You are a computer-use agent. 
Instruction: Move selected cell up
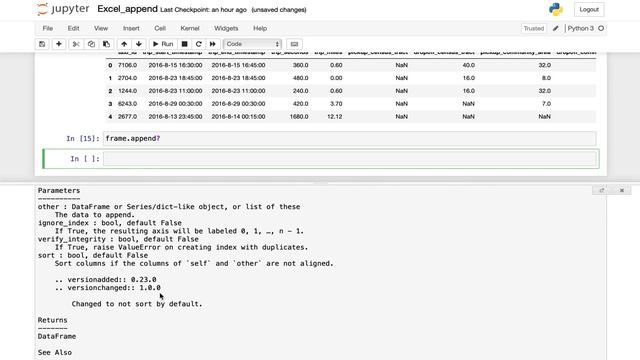tap(124, 44)
